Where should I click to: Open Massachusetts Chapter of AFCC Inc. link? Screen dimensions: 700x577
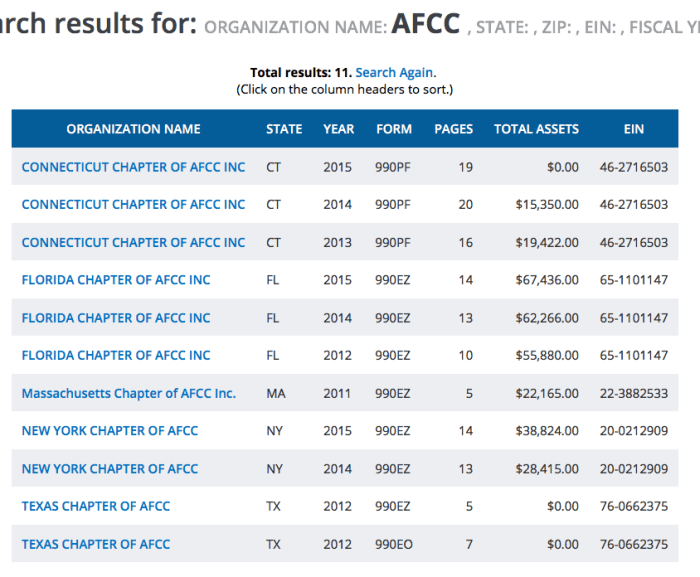(128, 393)
